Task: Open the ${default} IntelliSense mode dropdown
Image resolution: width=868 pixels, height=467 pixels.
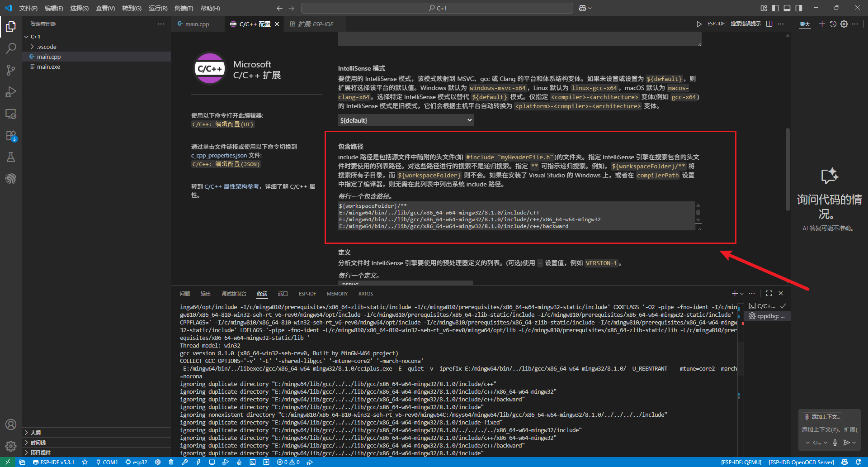Action: tap(405, 120)
